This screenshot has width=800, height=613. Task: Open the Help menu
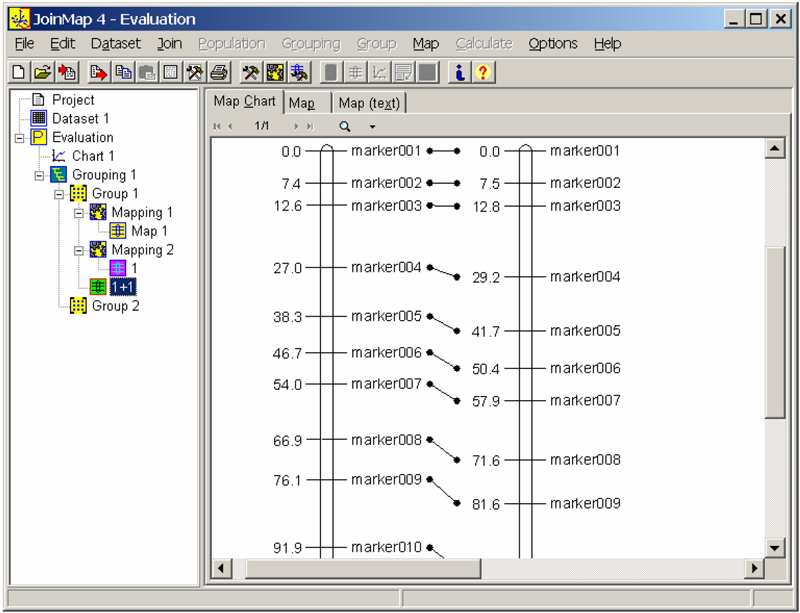point(607,44)
